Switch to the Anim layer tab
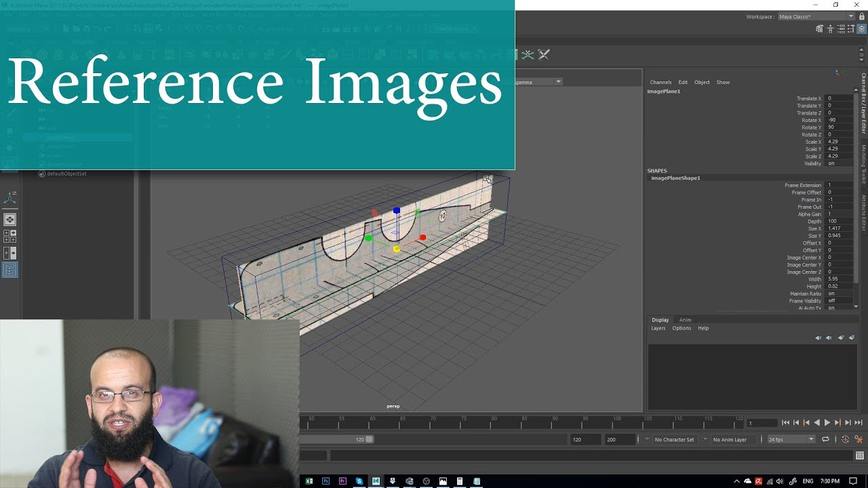The width and height of the screenshot is (868, 488). tap(686, 320)
